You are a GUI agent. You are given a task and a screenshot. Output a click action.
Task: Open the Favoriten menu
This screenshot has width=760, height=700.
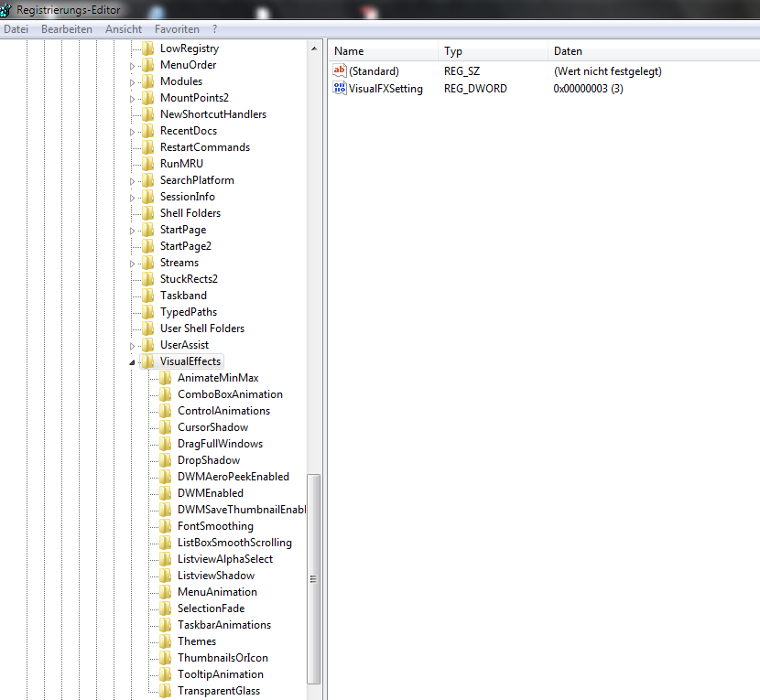click(177, 29)
